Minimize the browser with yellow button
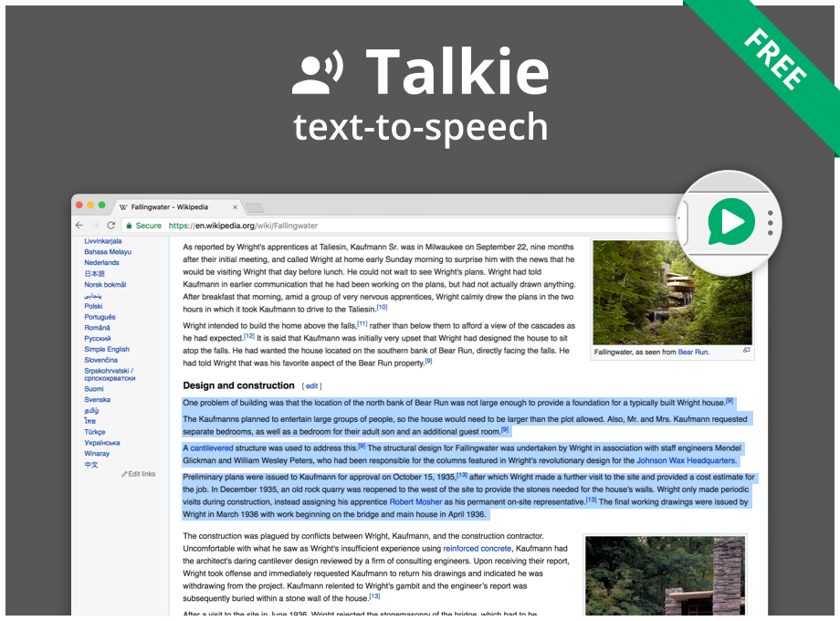Screen dimensions: 840x621 click(x=90, y=205)
